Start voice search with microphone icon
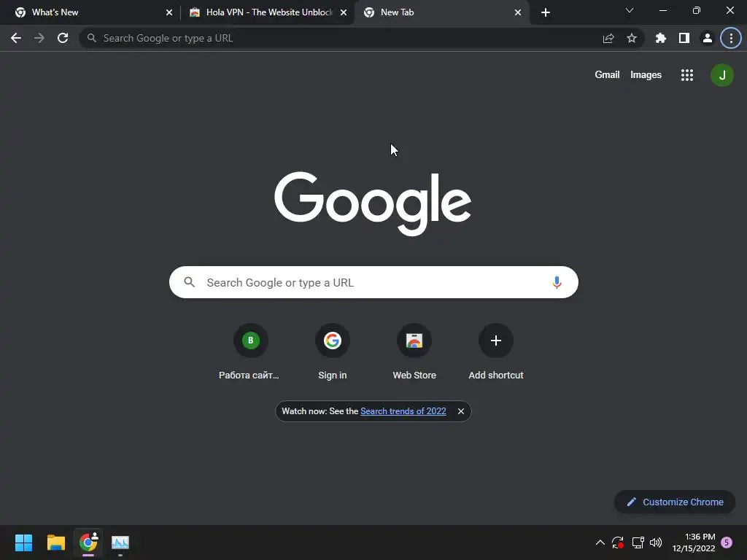The width and height of the screenshot is (747, 560). tap(557, 282)
